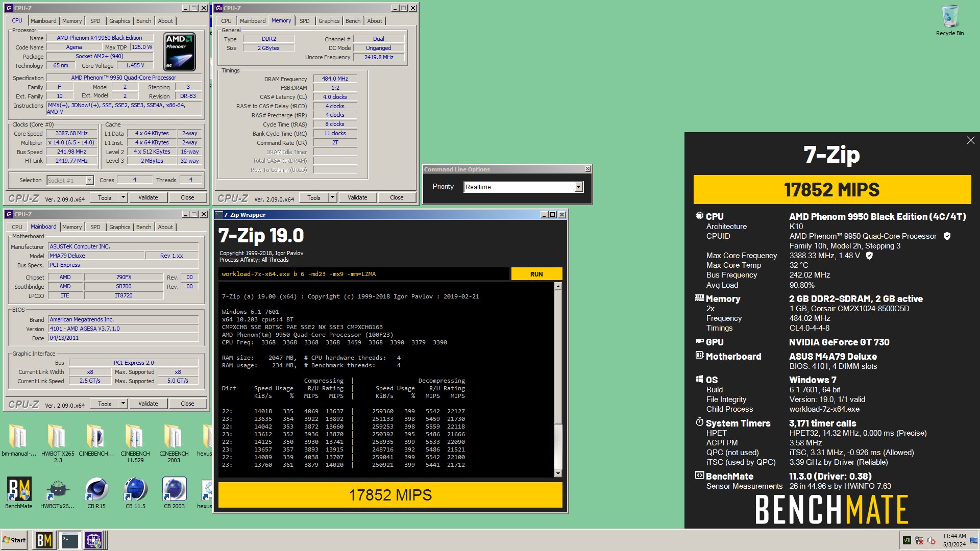Launch the CB 11.5 shortcut
The width and height of the screenshot is (980, 551).
(135, 493)
